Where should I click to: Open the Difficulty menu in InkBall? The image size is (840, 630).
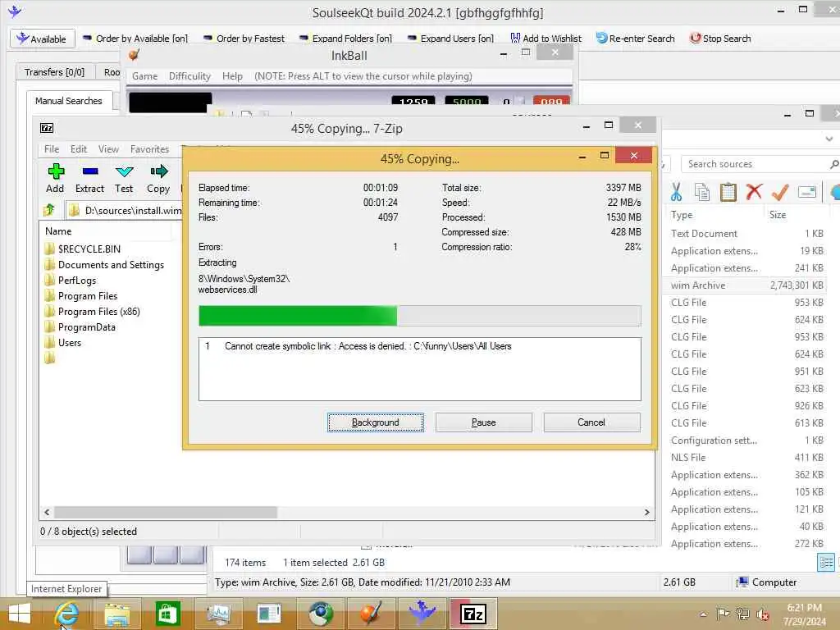point(189,76)
